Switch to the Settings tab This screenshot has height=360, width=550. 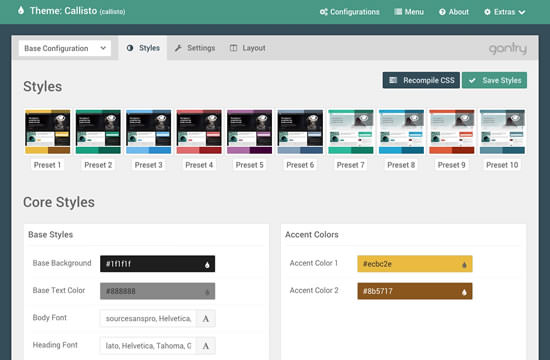[x=195, y=48]
